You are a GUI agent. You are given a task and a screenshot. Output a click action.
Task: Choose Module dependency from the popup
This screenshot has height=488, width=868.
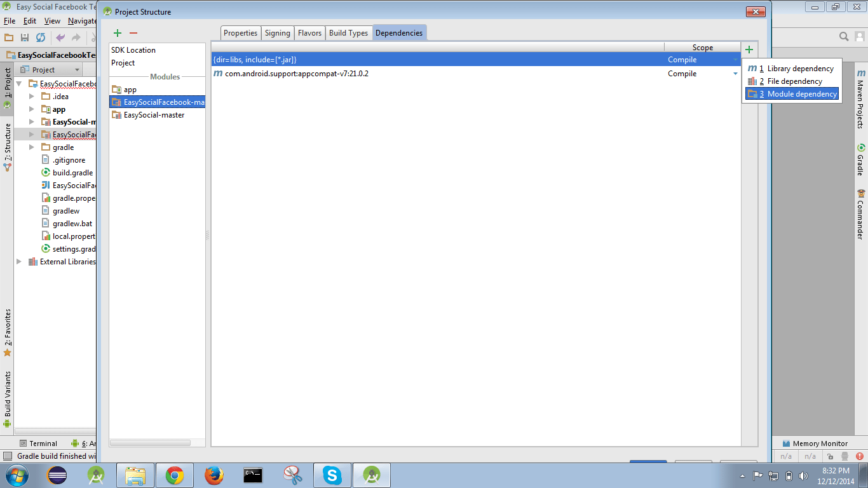coord(792,94)
